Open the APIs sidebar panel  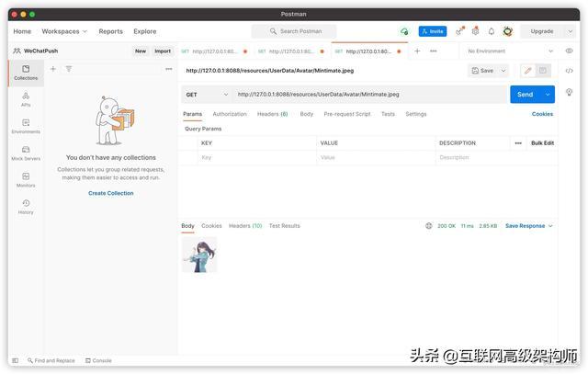26,99
